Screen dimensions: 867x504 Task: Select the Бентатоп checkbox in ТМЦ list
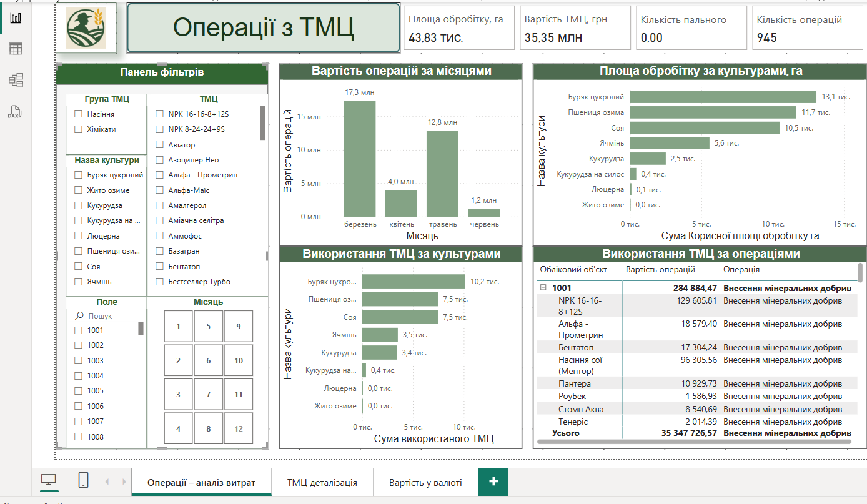tap(159, 267)
